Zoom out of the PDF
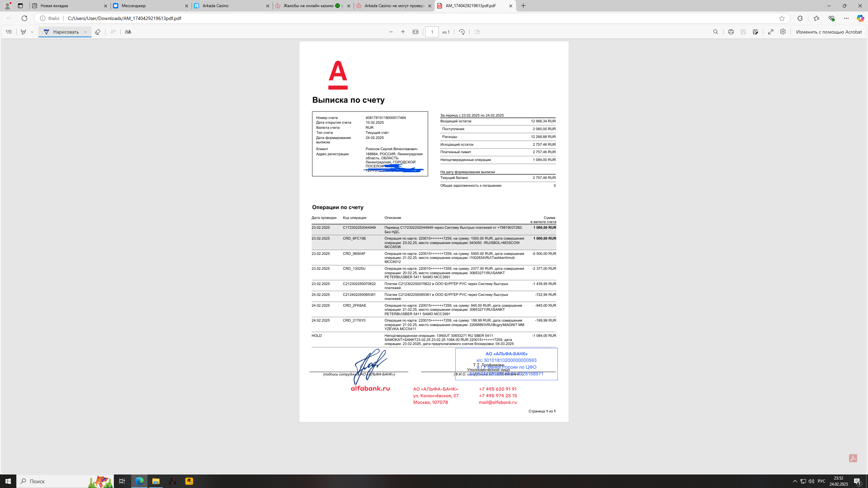 click(x=391, y=32)
